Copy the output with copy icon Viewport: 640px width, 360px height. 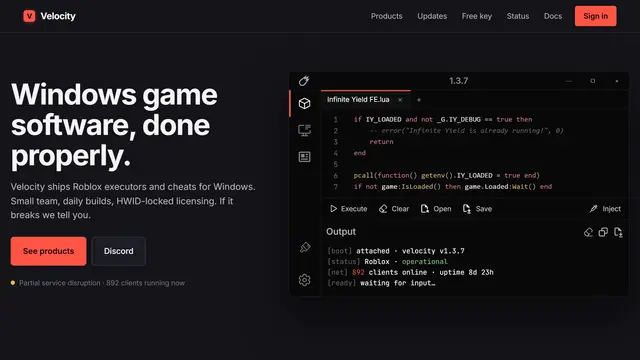click(x=603, y=232)
